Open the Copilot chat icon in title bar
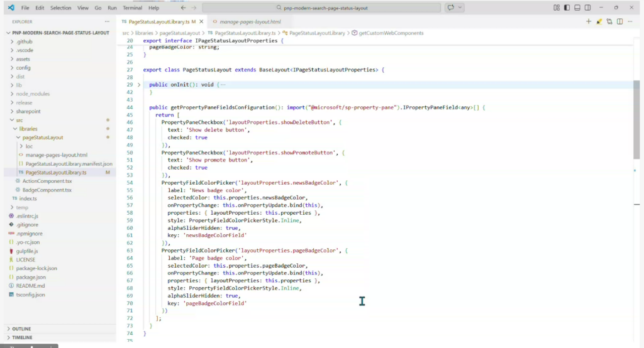 (x=450, y=8)
